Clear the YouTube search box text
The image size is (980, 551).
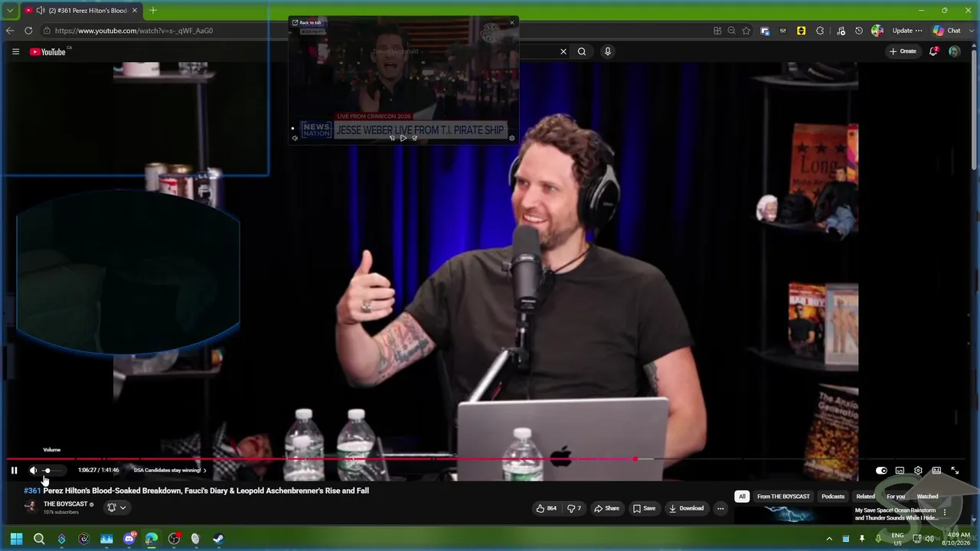click(563, 51)
